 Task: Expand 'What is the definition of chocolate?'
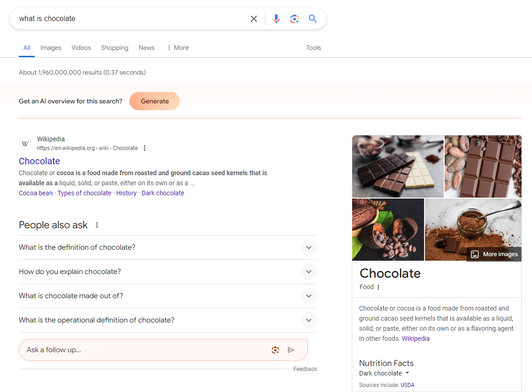tap(167, 247)
